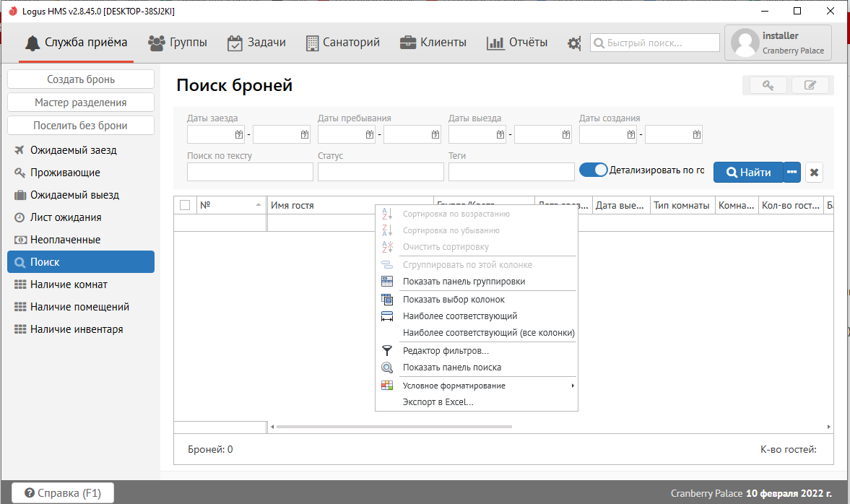Open Ожидаемый заезд in sidebar

tap(73, 150)
